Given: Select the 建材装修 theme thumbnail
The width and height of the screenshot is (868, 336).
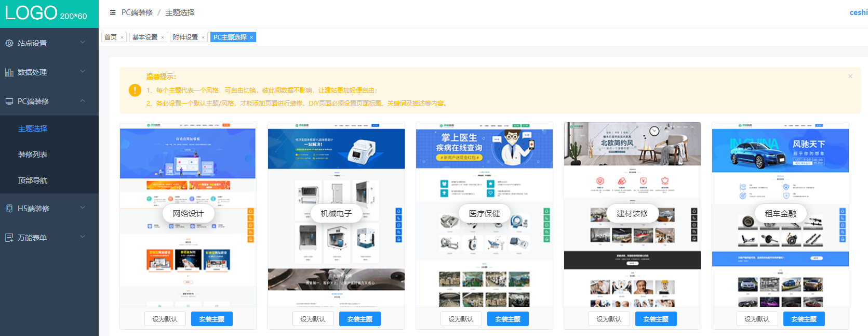Looking at the screenshot, I should click(632, 213).
